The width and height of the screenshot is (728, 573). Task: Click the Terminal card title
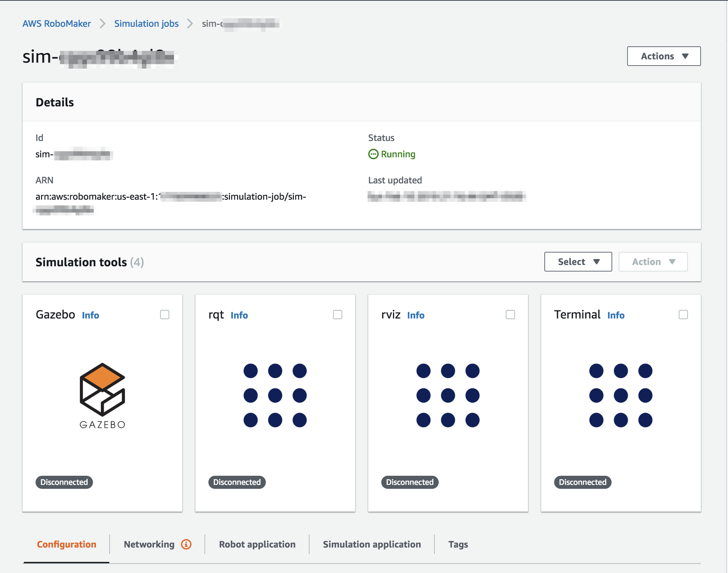pyautogui.click(x=577, y=315)
